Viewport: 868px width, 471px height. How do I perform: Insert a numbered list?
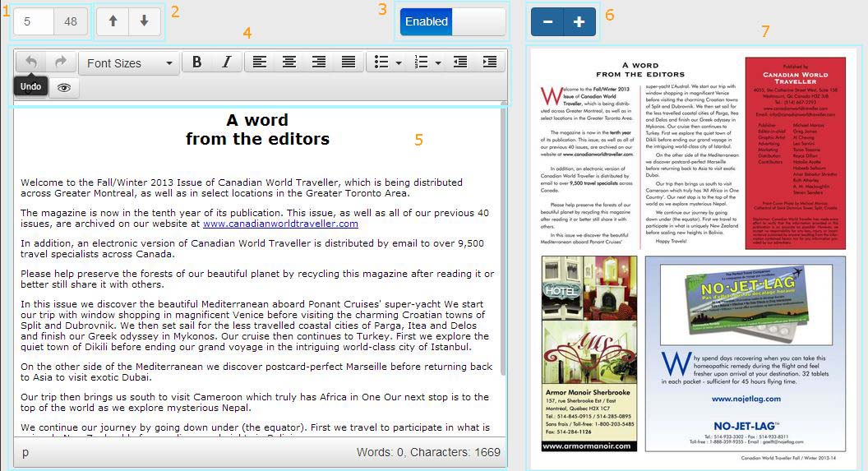point(422,62)
